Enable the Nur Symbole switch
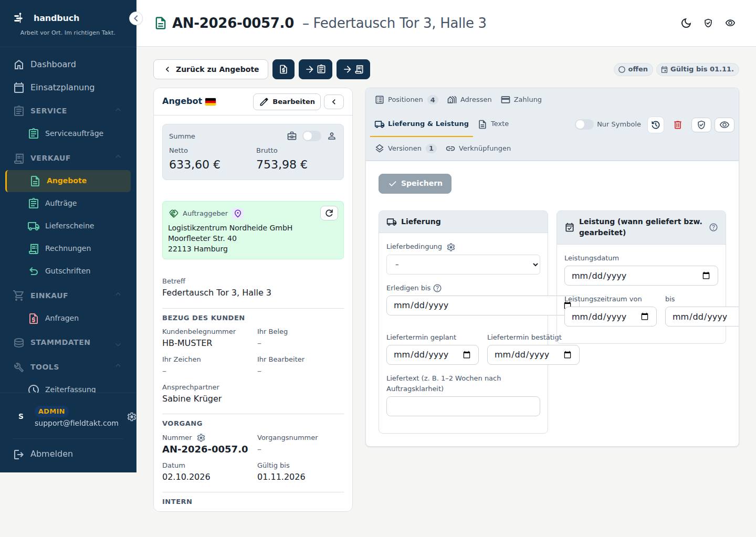The image size is (756, 537). [x=584, y=124]
